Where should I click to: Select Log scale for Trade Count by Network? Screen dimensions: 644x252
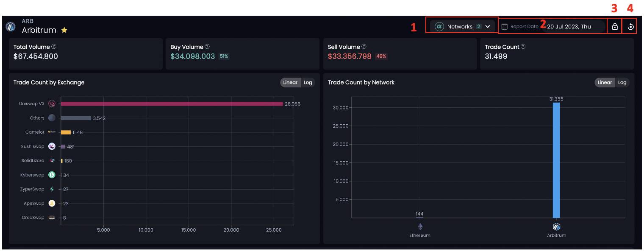tap(622, 82)
